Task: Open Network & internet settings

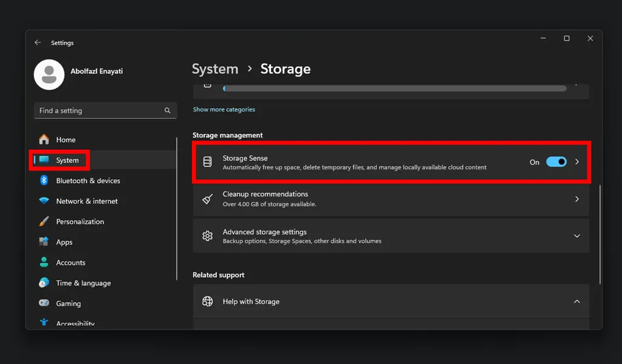Action: tap(87, 201)
